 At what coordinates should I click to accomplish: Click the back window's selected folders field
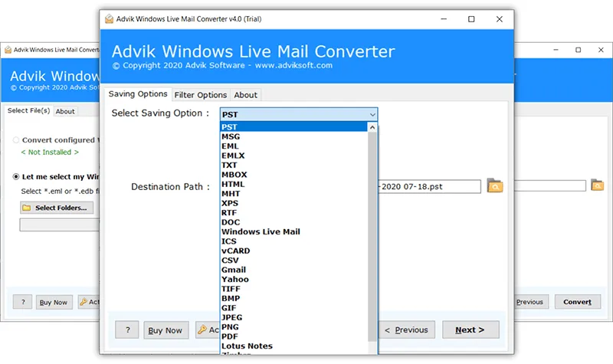point(60,225)
